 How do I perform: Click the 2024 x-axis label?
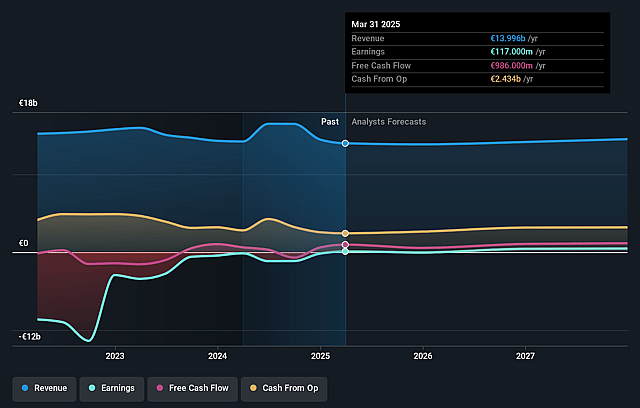[217, 356]
